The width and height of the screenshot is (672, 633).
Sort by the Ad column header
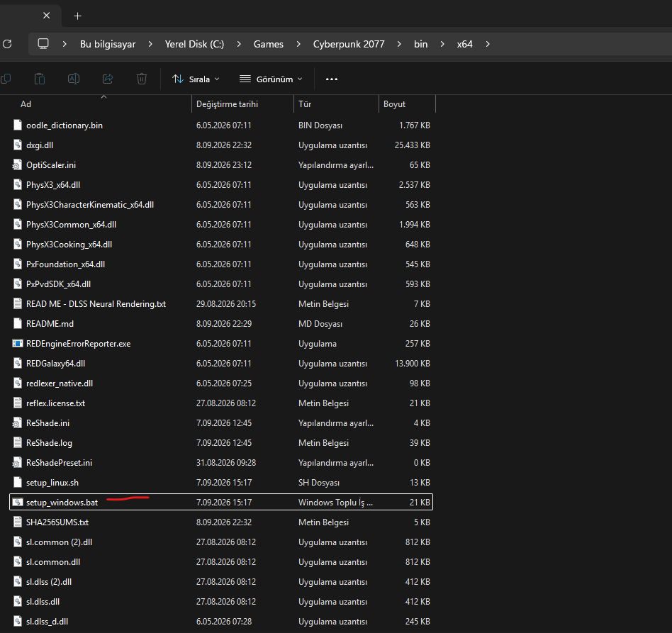[26, 104]
